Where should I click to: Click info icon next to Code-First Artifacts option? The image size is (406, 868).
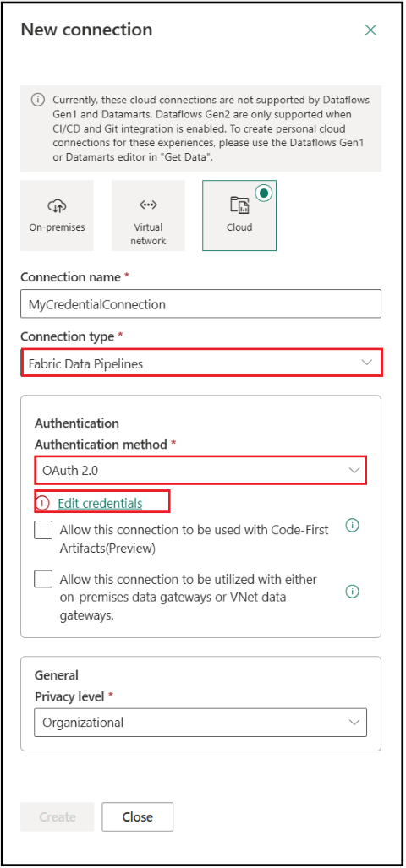click(x=352, y=526)
